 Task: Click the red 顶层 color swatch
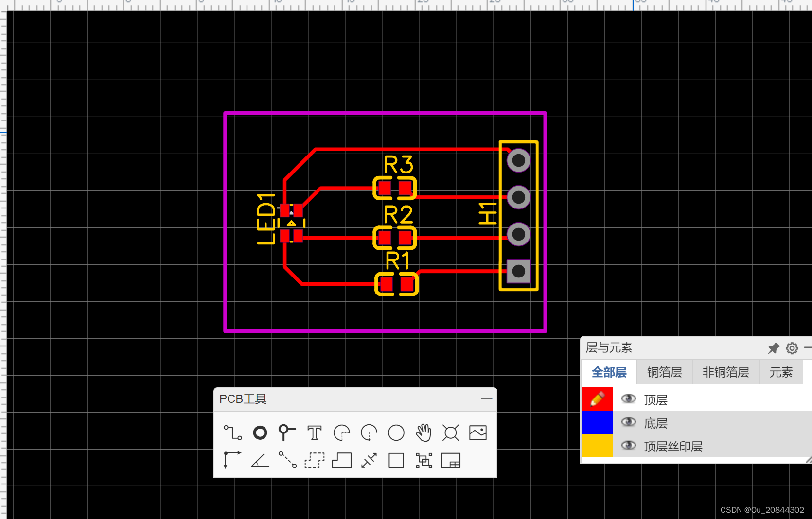[x=598, y=399]
